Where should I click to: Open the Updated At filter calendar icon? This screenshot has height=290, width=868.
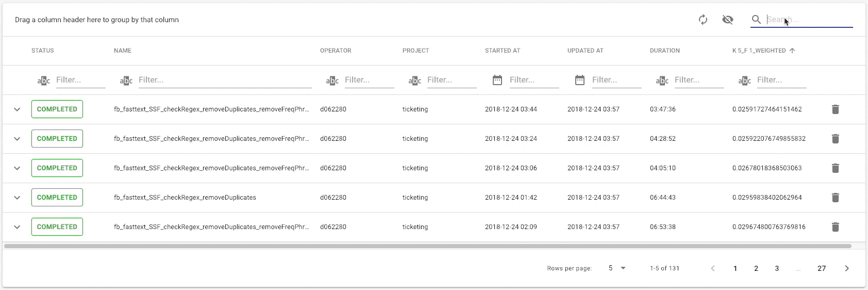(579, 80)
